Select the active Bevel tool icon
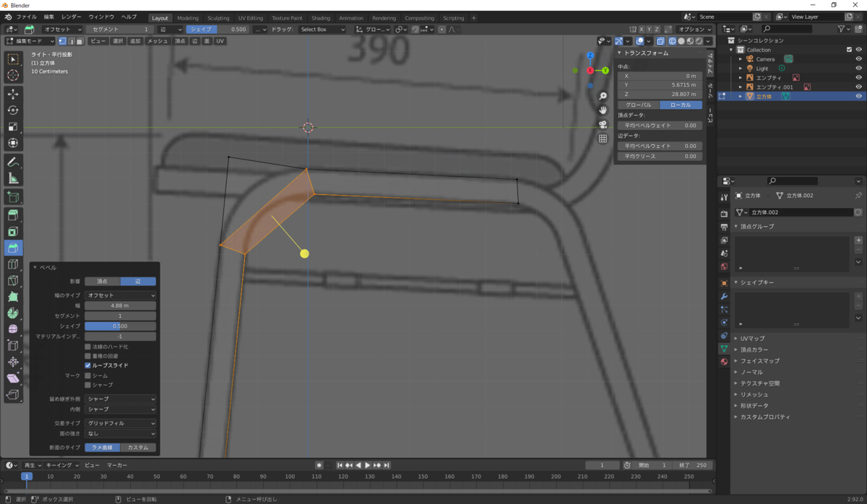The image size is (867, 504). click(13, 248)
